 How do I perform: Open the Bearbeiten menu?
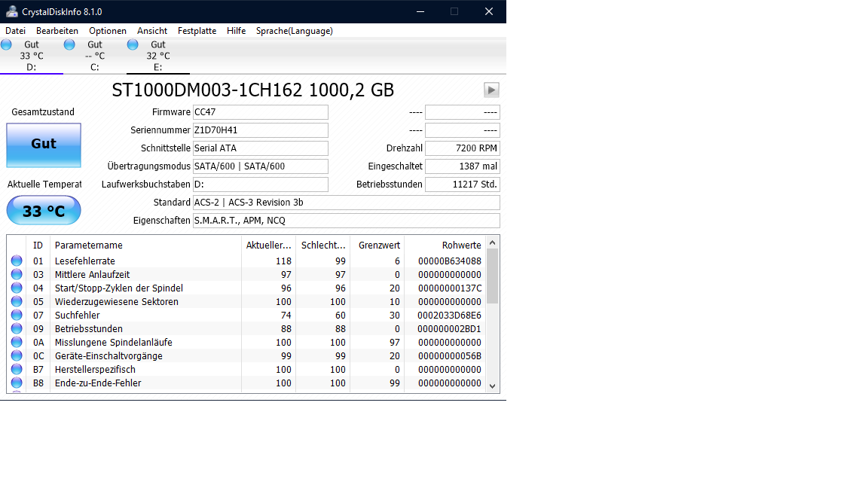point(57,31)
